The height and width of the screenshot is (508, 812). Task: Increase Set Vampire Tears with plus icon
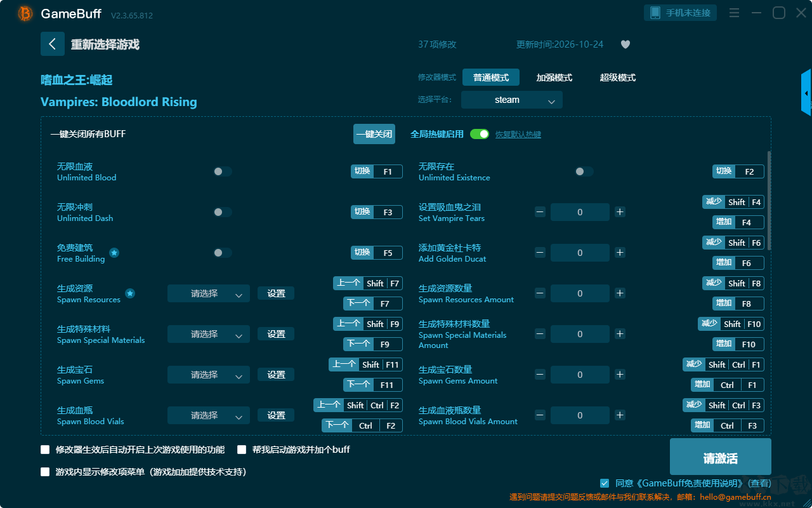pos(620,212)
